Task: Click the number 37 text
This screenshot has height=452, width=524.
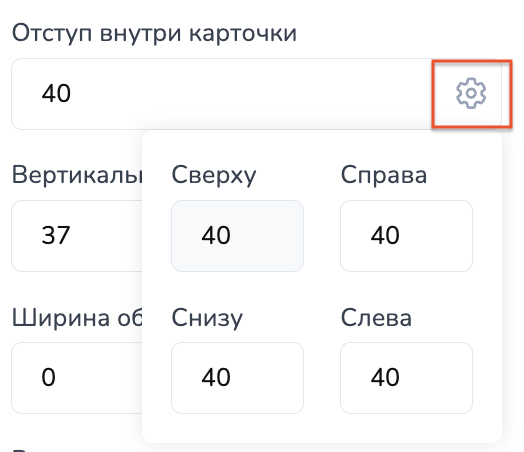Action: click(x=56, y=235)
